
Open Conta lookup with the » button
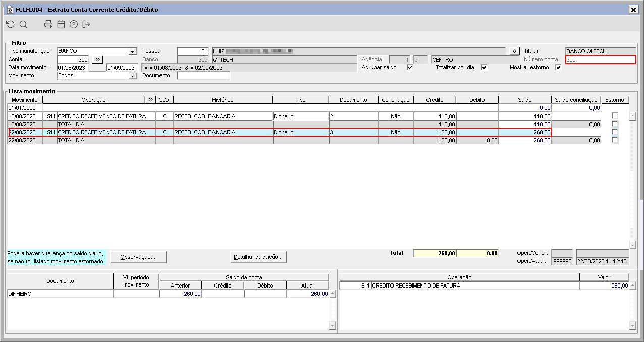[97, 60]
